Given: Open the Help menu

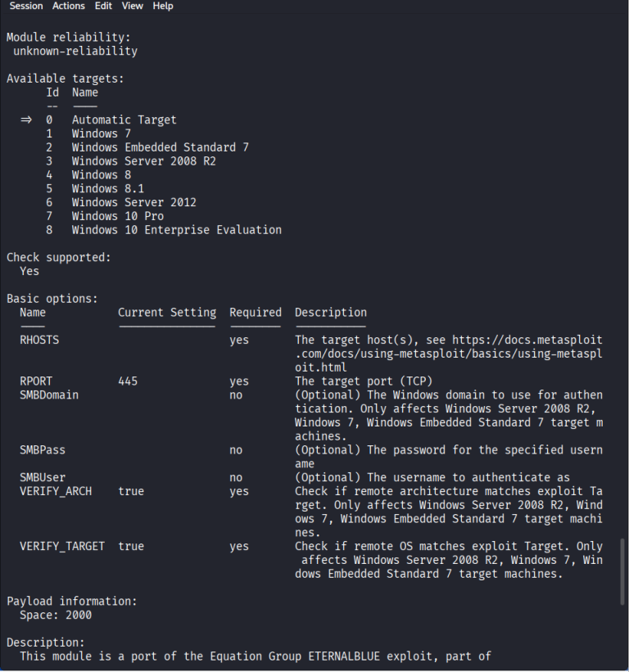Looking at the screenshot, I should (x=163, y=6).
